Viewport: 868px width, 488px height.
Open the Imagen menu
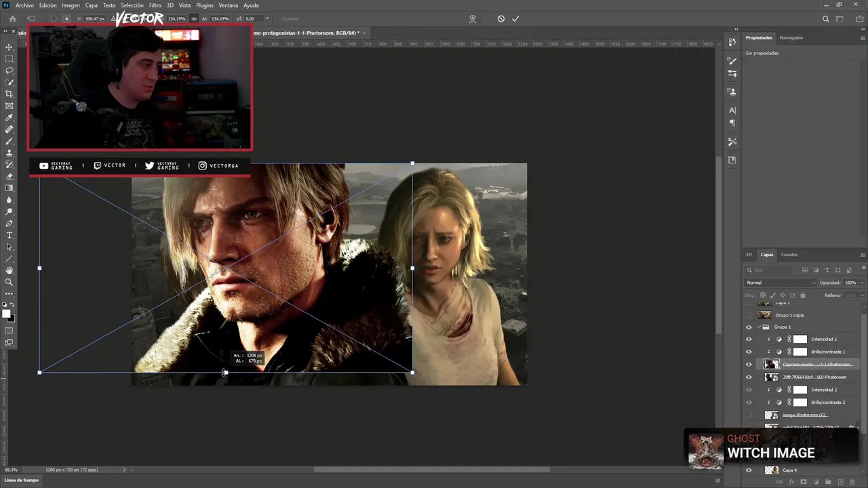(x=71, y=5)
